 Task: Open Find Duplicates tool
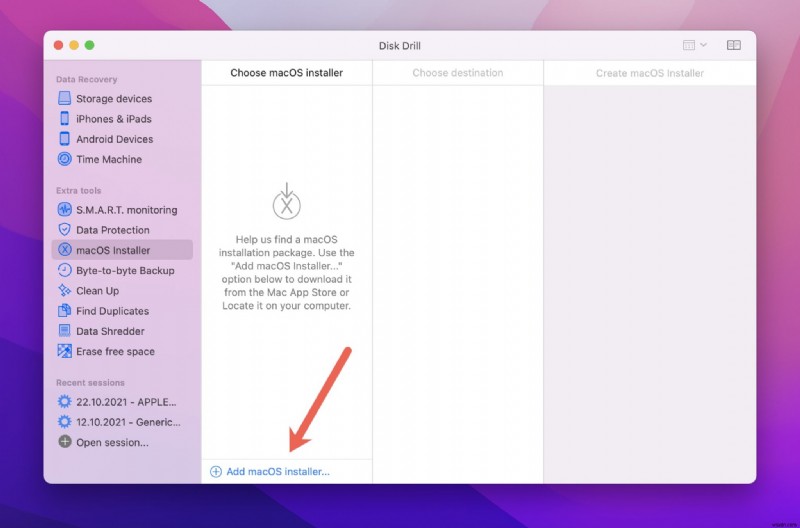[112, 311]
